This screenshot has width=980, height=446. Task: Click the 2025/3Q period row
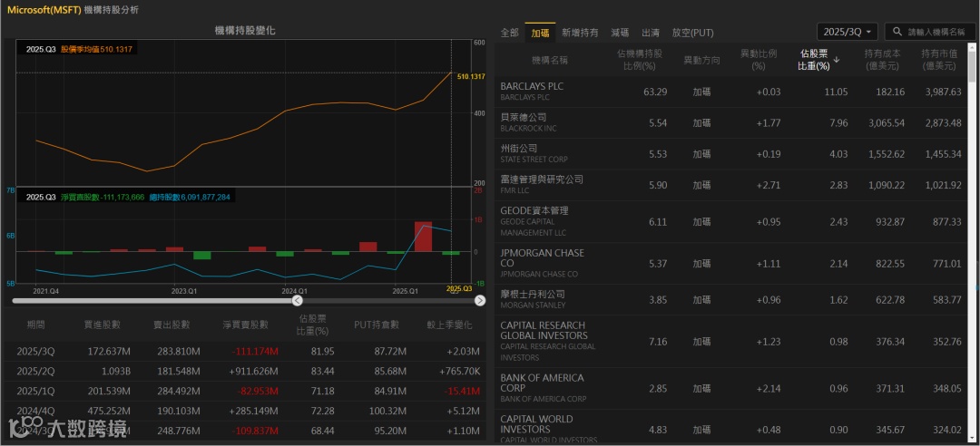(245, 352)
